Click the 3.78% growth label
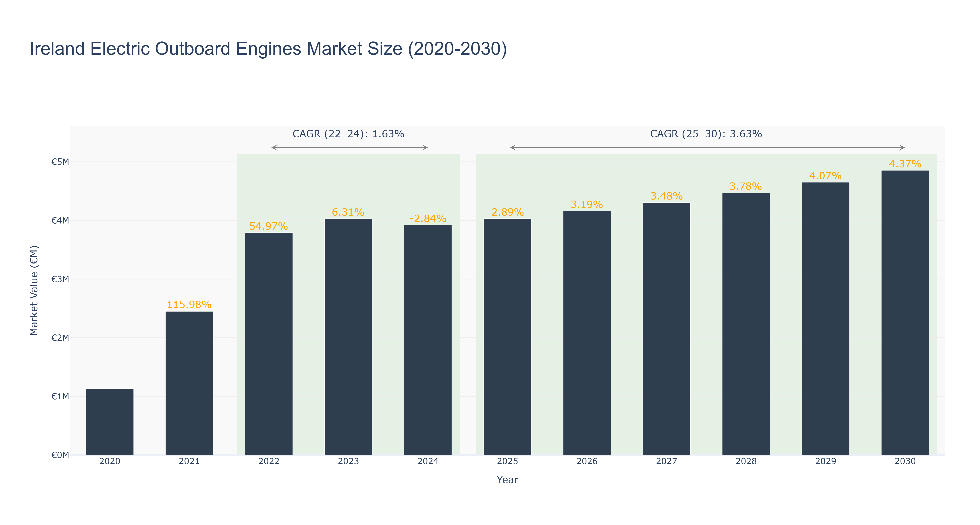Viewport: 980px width, 525px height. 746,186
